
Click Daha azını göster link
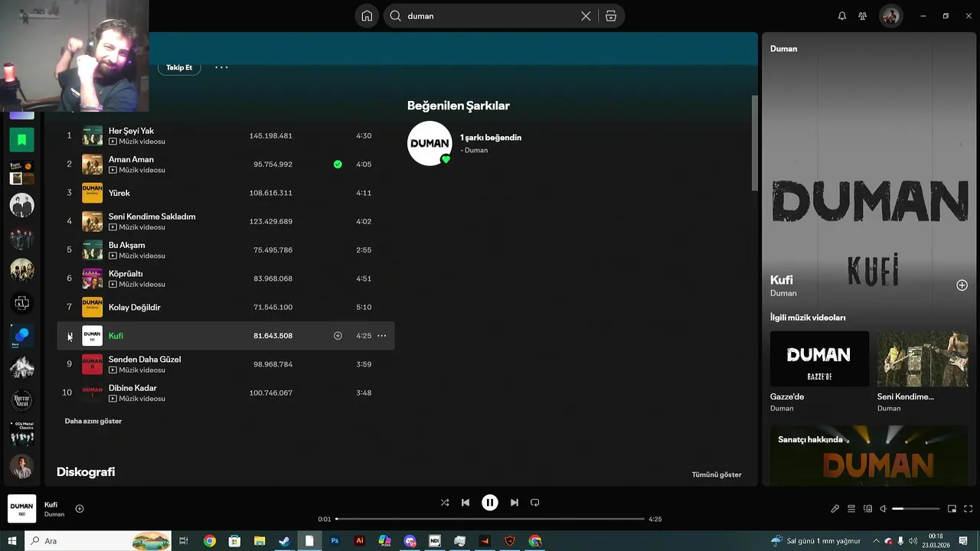pos(93,421)
